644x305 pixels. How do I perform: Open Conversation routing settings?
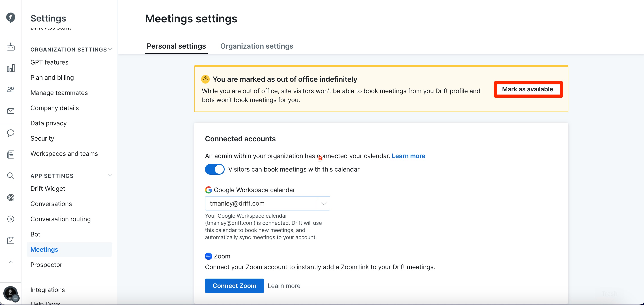point(60,219)
